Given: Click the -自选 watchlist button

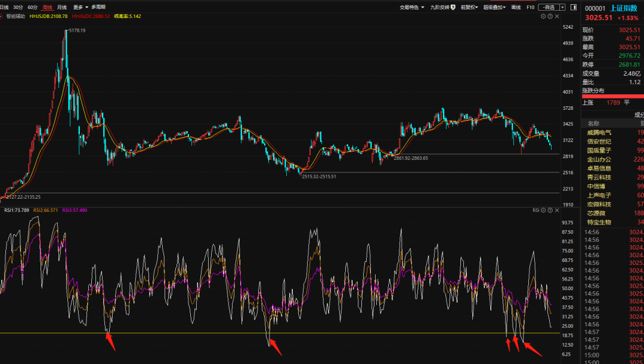Looking at the screenshot, I should pyautogui.click(x=549, y=7).
